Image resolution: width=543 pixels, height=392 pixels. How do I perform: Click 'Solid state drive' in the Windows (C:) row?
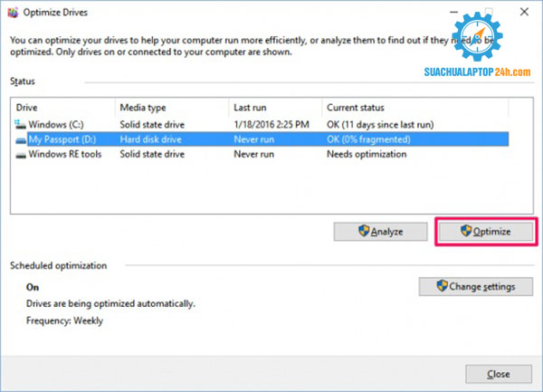[x=152, y=124]
